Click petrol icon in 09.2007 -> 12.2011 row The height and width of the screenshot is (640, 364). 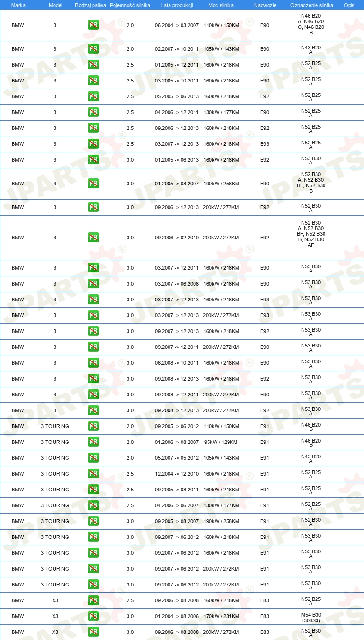93,347
